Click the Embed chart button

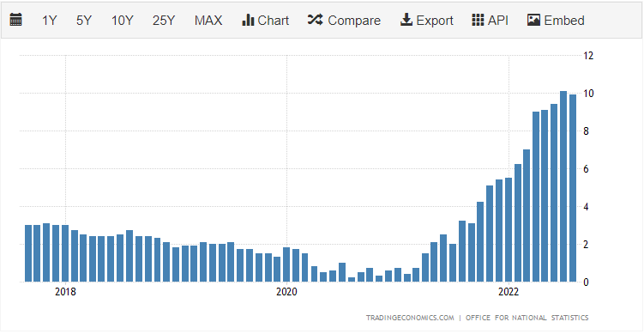(x=556, y=20)
